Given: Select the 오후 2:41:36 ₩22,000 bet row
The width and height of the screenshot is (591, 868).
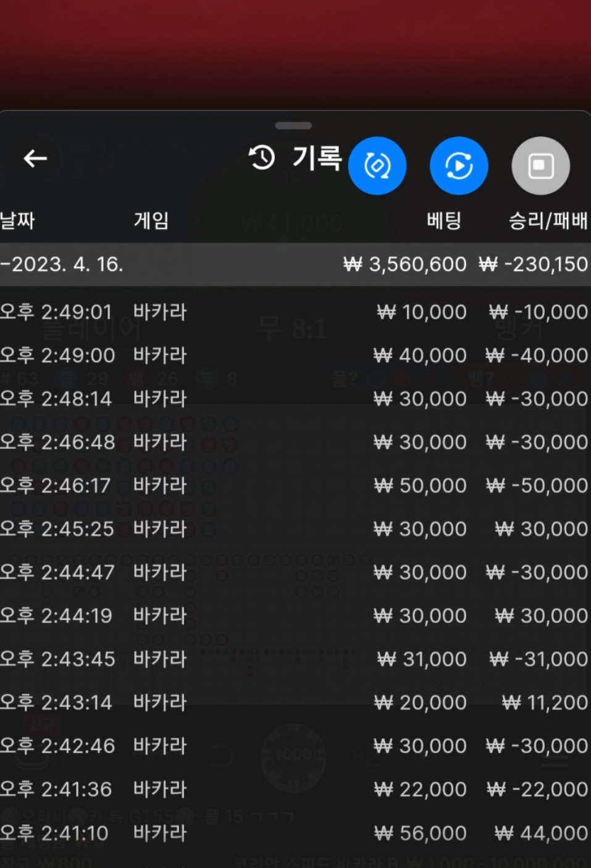Looking at the screenshot, I should pyautogui.click(x=294, y=790).
